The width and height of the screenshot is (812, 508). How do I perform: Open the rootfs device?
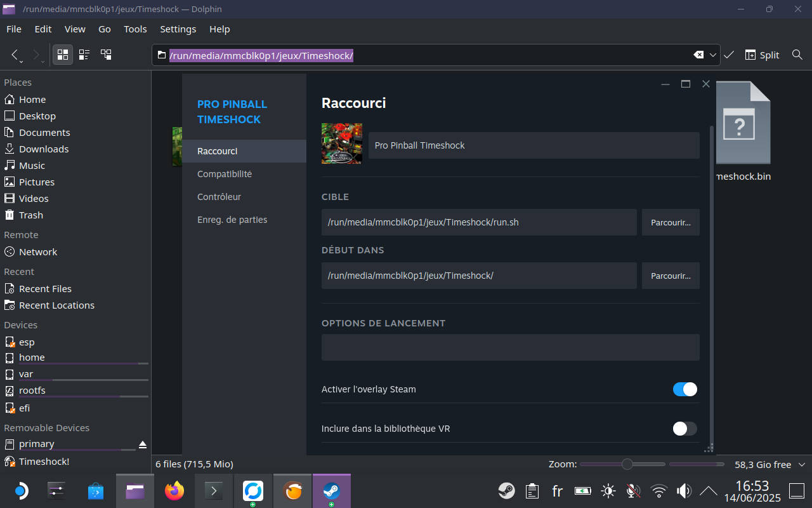click(75, 391)
